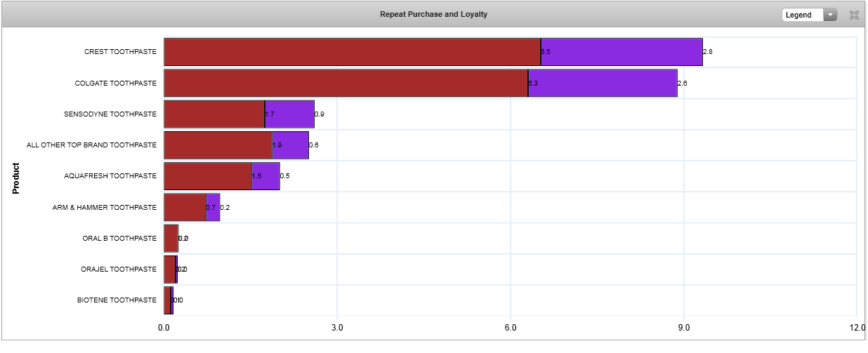Click the Orajel Toothpaste bar
The height and width of the screenshot is (353, 868).
[169, 269]
